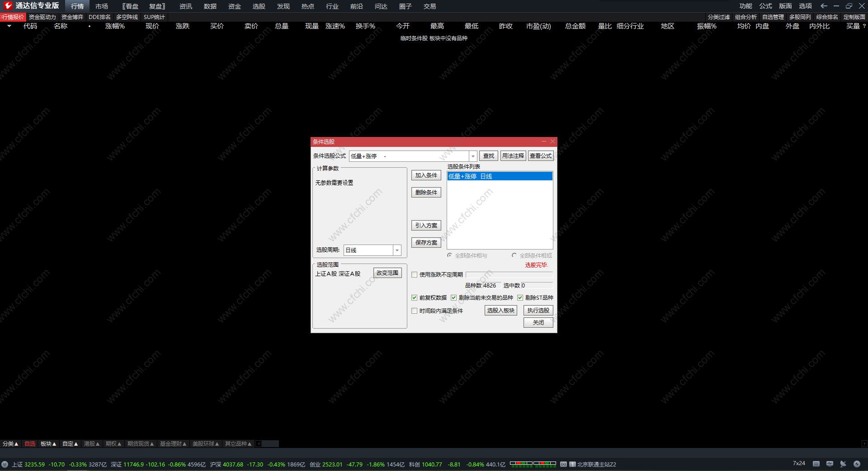Click the 查找 button

tap(489, 156)
